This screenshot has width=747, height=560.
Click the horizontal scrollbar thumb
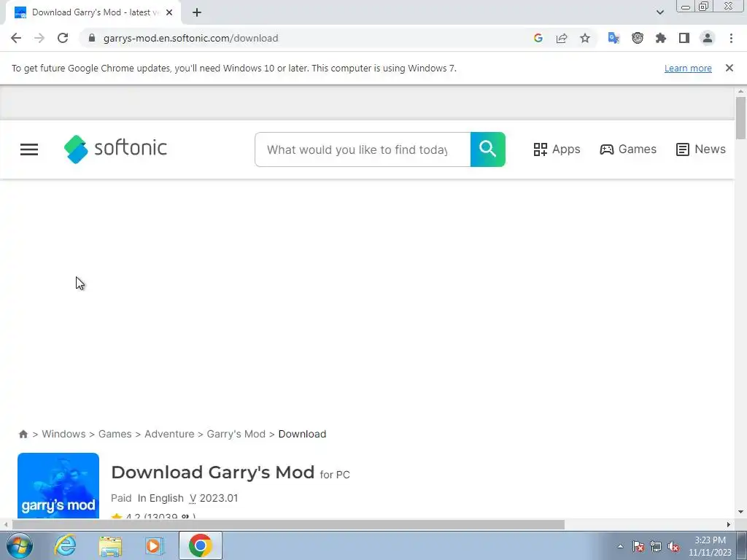pyautogui.click(x=288, y=524)
